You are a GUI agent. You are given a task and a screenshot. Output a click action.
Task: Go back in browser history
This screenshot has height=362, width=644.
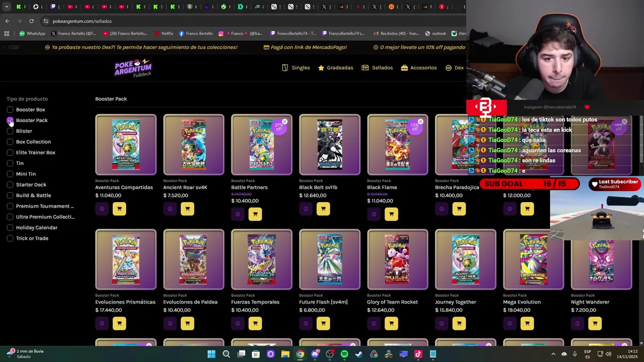[7, 21]
